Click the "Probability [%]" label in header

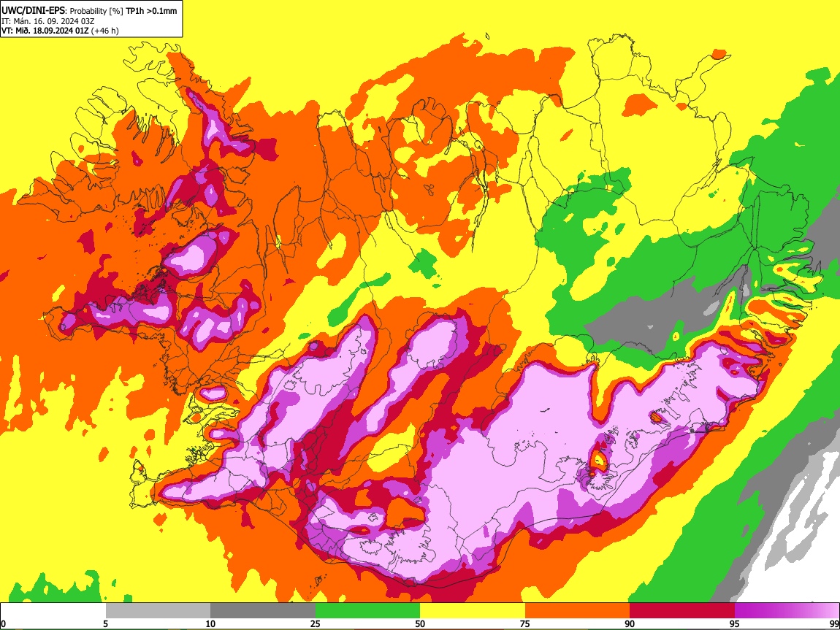pyautogui.click(x=96, y=11)
